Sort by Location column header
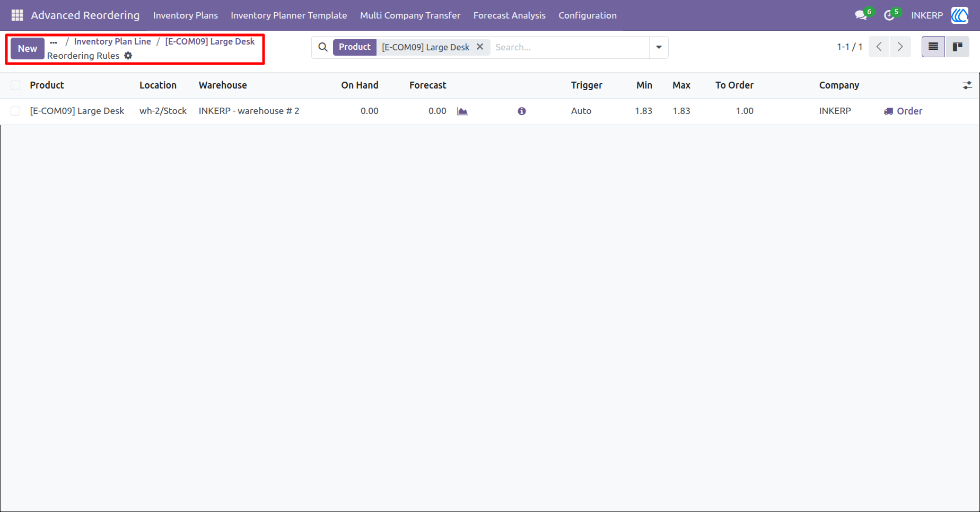Screen dimensions: 980x512 158,85
